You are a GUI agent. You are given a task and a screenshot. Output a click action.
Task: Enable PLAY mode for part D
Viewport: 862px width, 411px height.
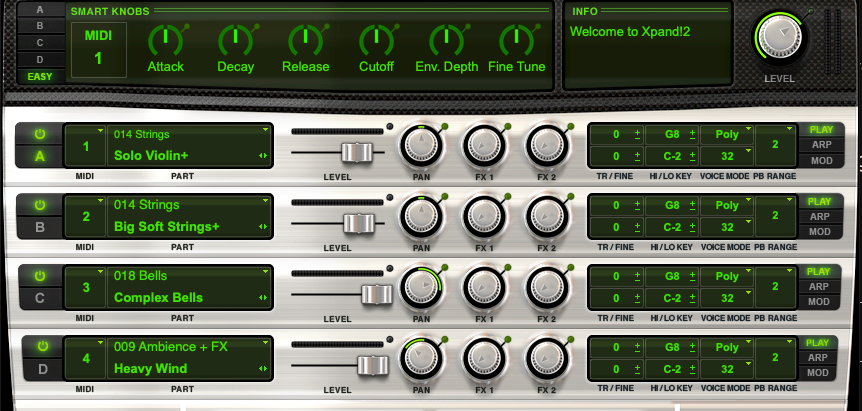[817, 342]
